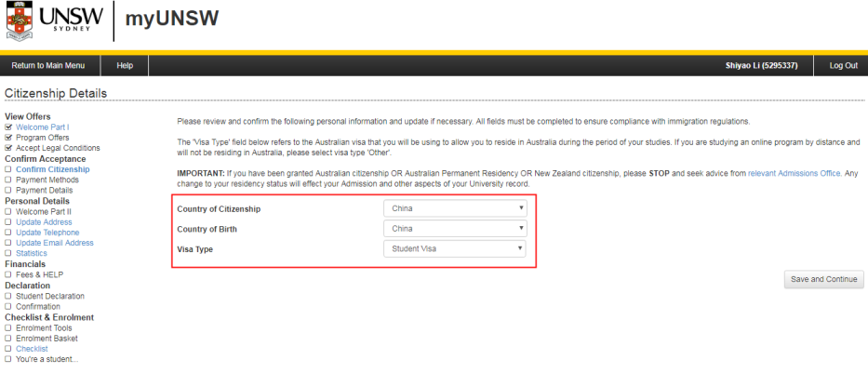Go to Welcome Part I link
868x373 pixels.
click(43, 127)
